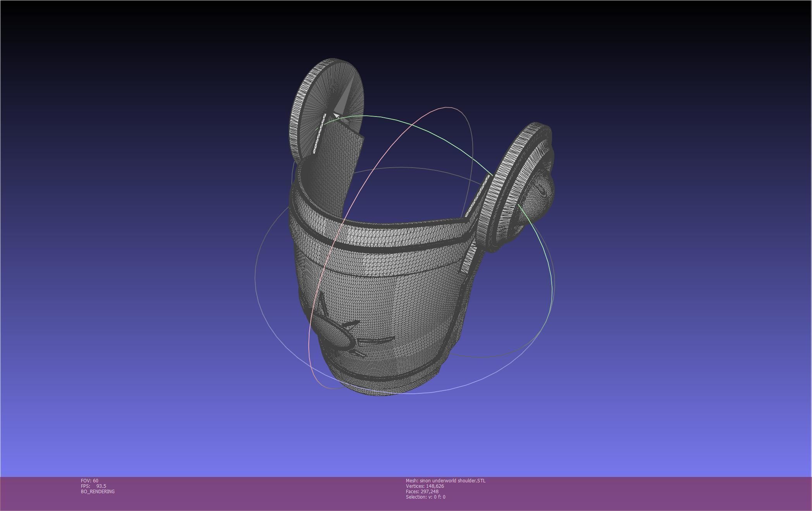Screen dimensions: 812x511
Task: Click the FOV: 60 readout
Action: [89, 480]
